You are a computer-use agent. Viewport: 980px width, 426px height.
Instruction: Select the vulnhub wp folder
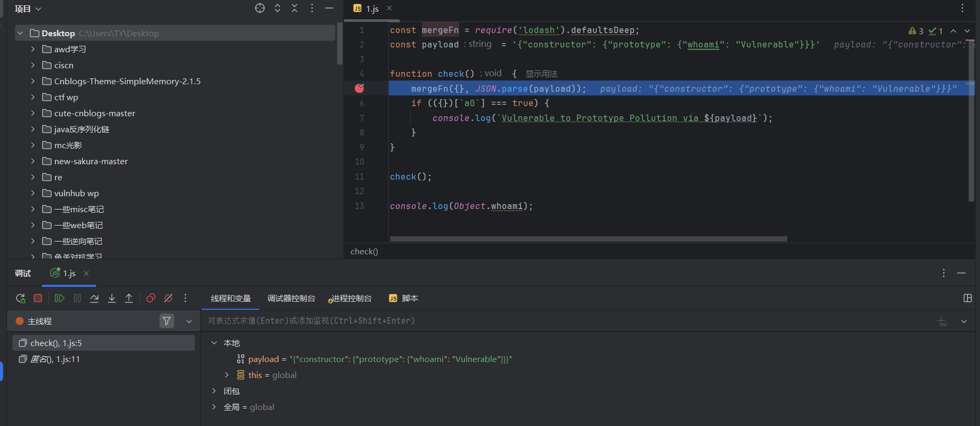(x=76, y=193)
